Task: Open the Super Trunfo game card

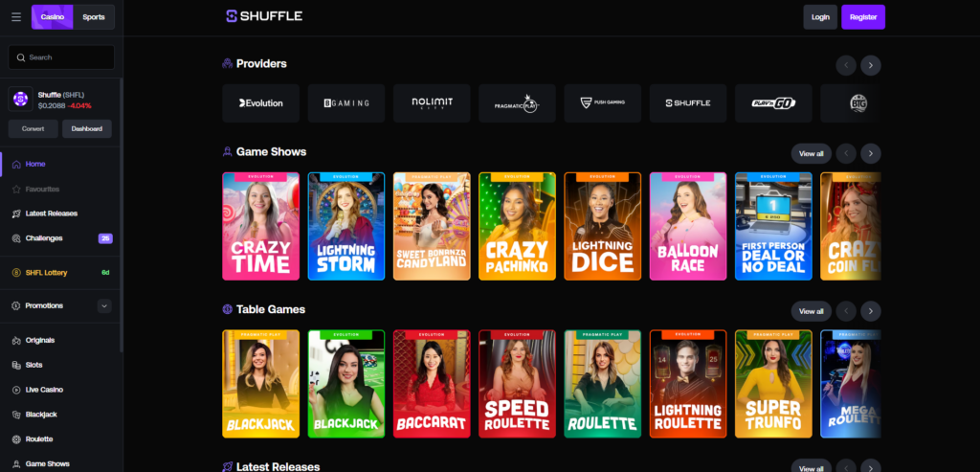Action: click(773, 384)
